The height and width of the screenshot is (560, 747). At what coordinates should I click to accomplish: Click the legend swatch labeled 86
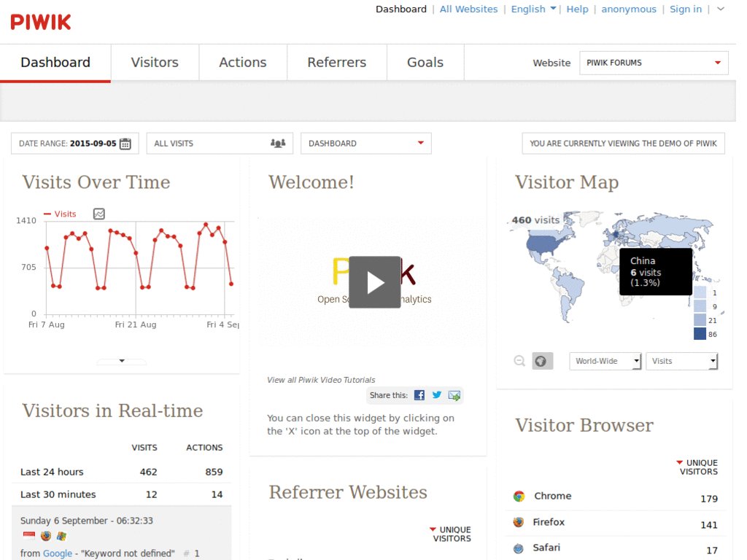(700, 334)
